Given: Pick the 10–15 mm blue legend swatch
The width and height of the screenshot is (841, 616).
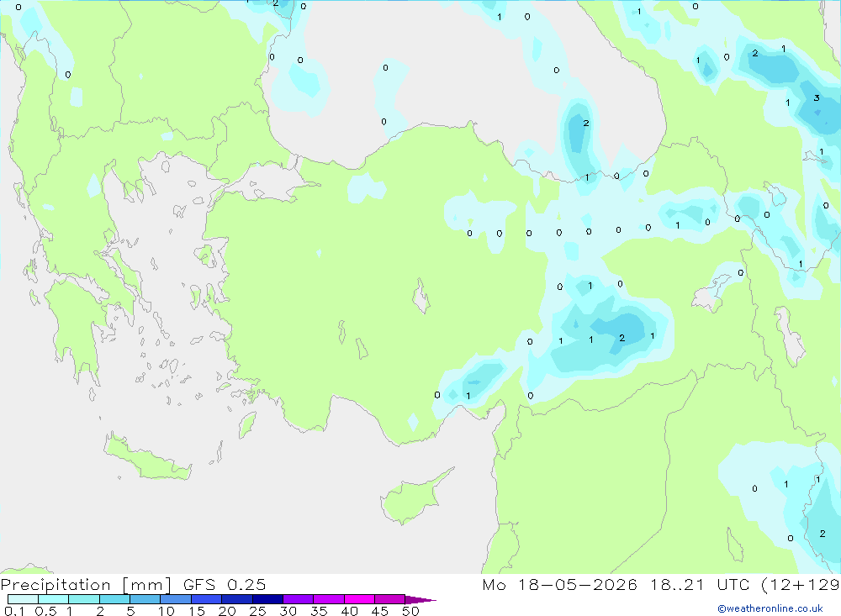Looking at the screenshot, I should [x=176, y=599].
